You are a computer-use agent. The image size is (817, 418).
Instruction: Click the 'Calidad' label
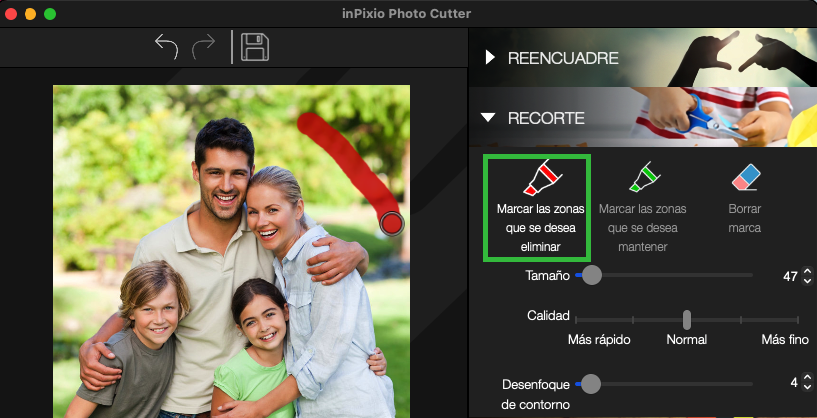pos(548,315)
